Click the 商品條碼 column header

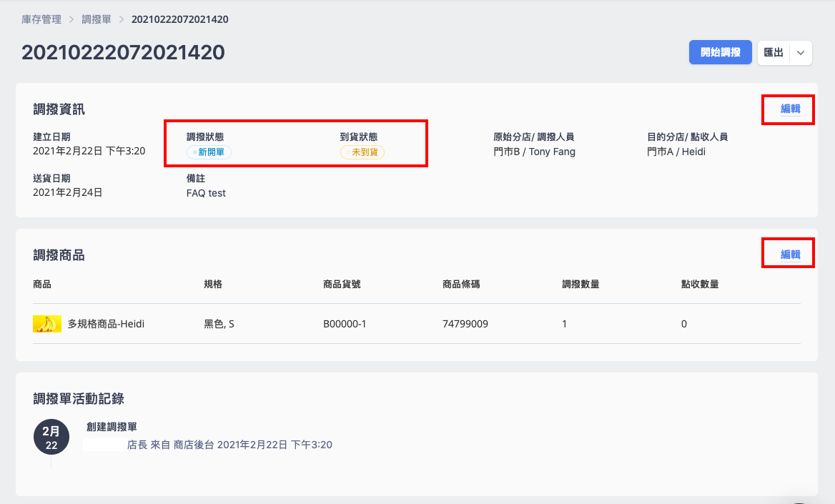click(x=461, y=284)
